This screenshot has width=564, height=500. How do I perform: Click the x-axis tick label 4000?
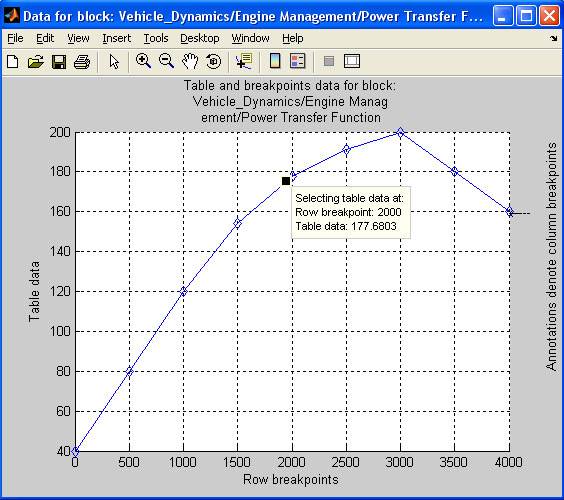(509, 462)
